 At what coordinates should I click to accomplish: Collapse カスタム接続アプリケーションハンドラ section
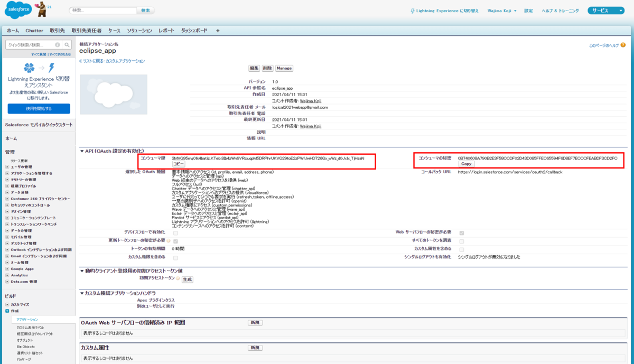click(x=82, y=293)
